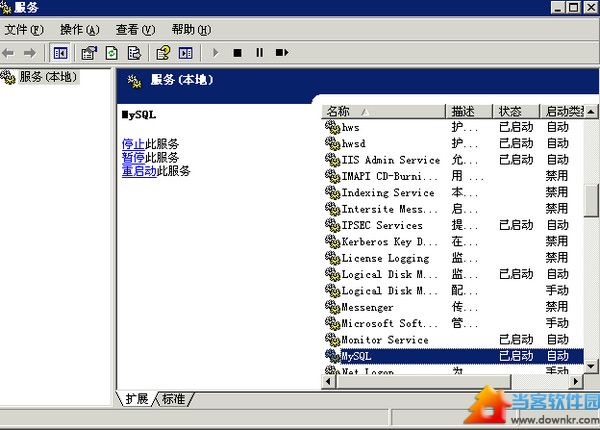Click the Pause Service toolbar button
600x430 pixels.
click(259, 52)
